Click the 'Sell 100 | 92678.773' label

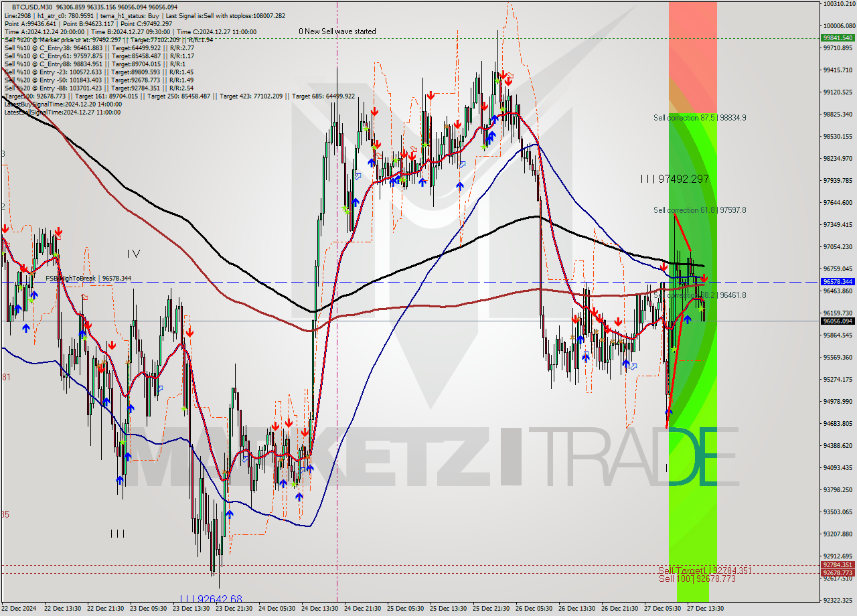(x=697, y=579)
